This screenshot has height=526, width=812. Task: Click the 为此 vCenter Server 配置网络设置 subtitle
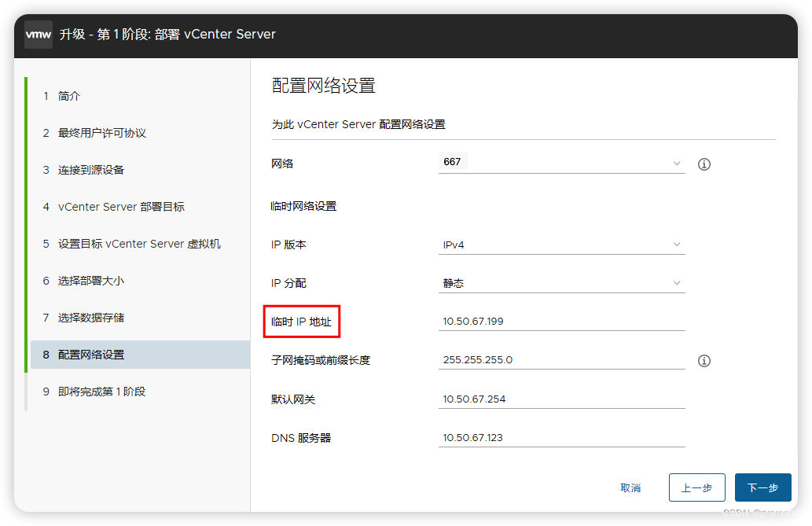(358, 124)
